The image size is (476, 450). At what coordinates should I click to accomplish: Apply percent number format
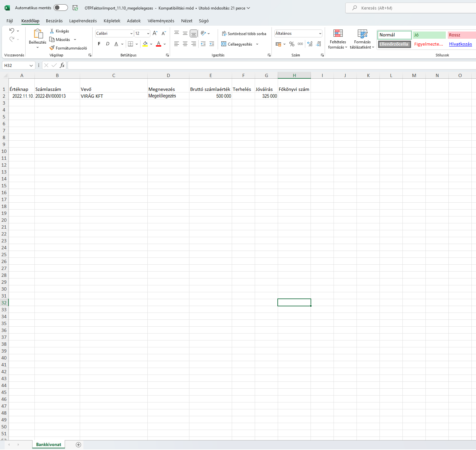click(x=292, y=44)
